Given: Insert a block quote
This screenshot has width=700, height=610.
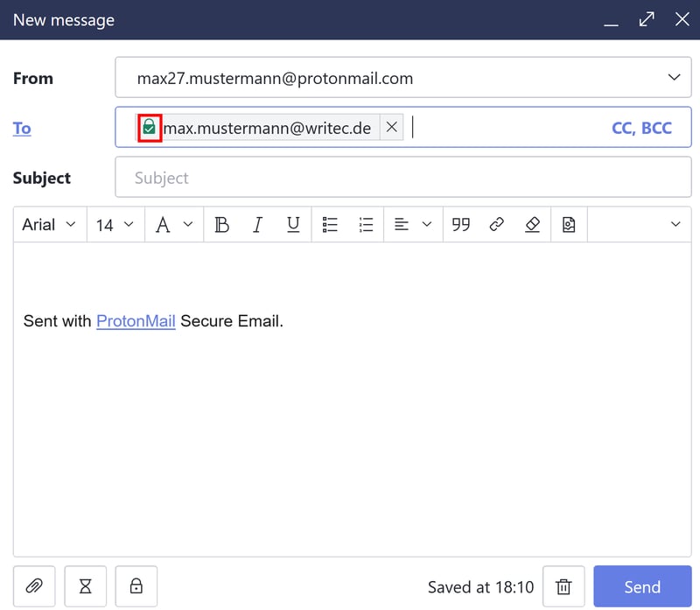Looking at the screenshot, I should pos(461,225).
